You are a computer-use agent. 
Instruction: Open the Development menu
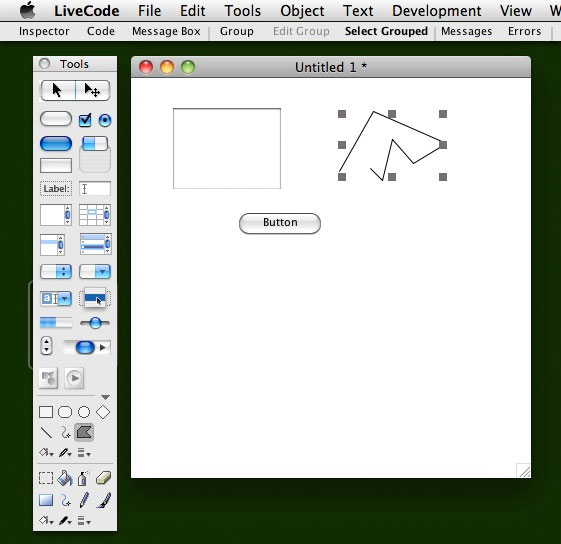click(436, 11)
